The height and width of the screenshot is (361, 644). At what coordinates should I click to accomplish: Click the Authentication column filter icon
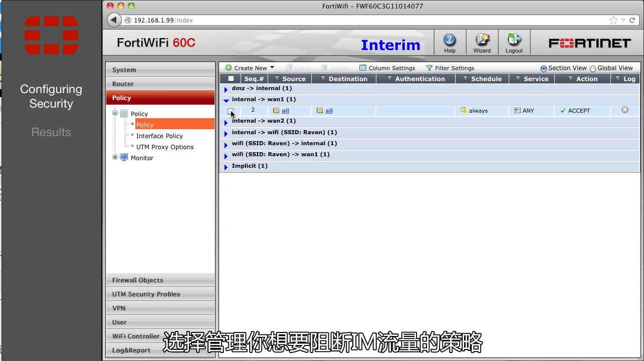pyautogui.click(x=389, y=79)
